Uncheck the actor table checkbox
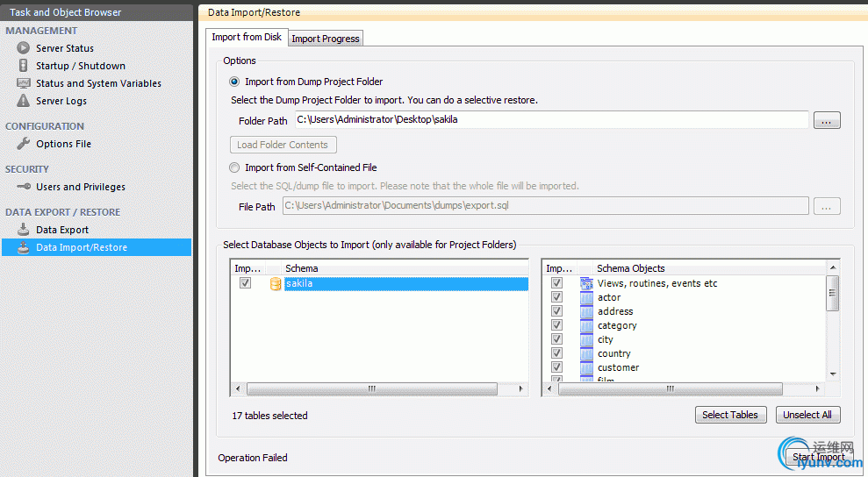 (556, 297)
